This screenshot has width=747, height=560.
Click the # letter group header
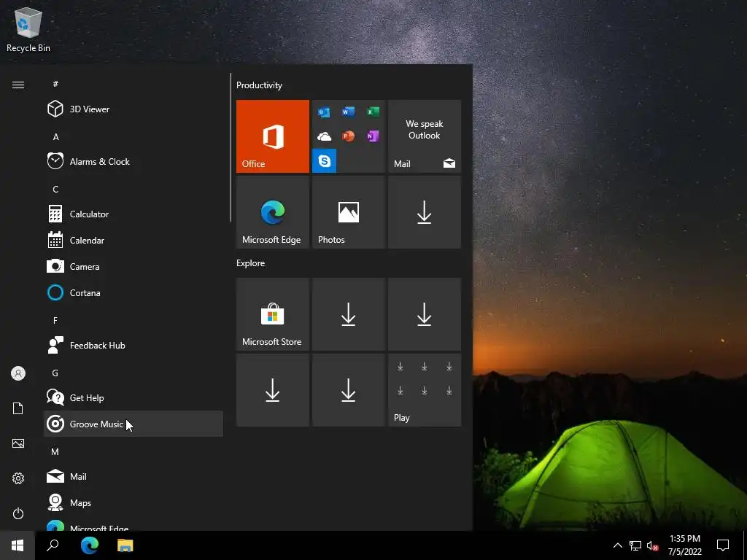tap(55, 84)
